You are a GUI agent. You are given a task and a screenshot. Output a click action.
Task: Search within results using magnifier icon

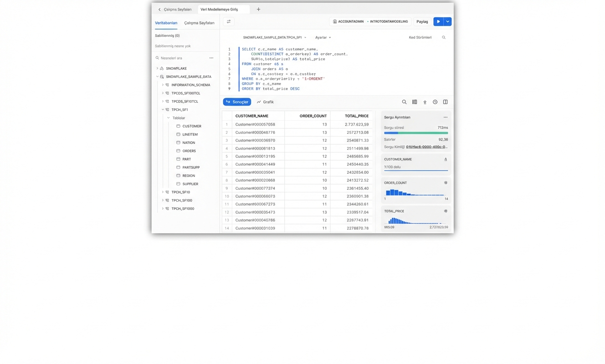tap(404, 102)
